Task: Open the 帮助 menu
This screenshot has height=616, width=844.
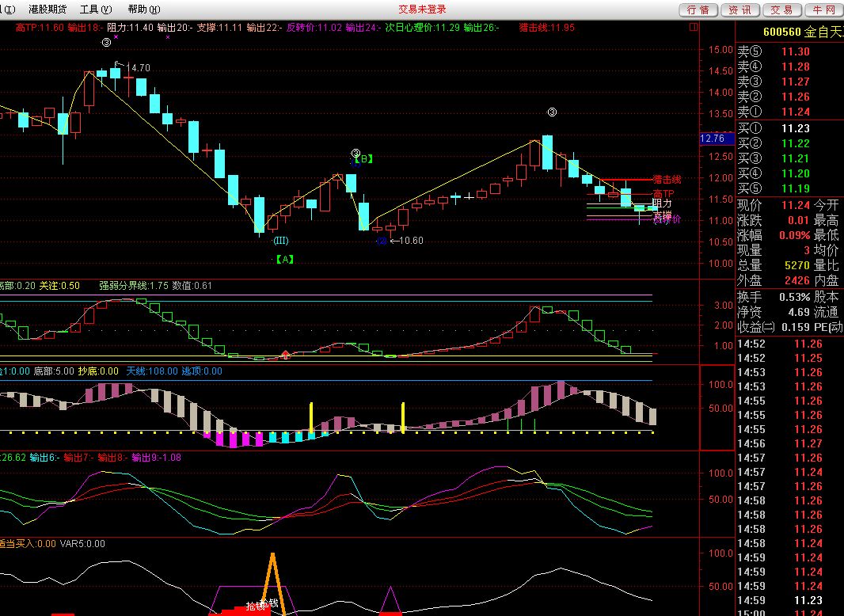Action: pyautogui.click(x=143, y=10)
